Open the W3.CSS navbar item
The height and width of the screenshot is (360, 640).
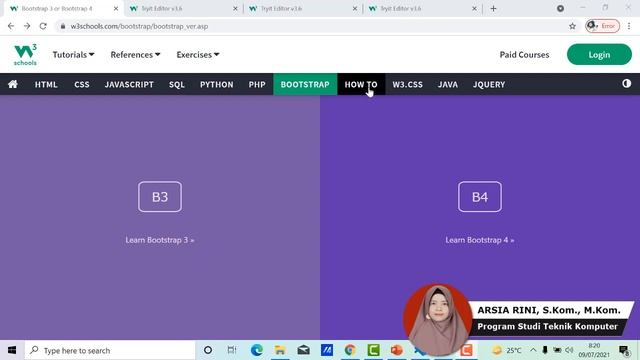(x=407, y=84)
